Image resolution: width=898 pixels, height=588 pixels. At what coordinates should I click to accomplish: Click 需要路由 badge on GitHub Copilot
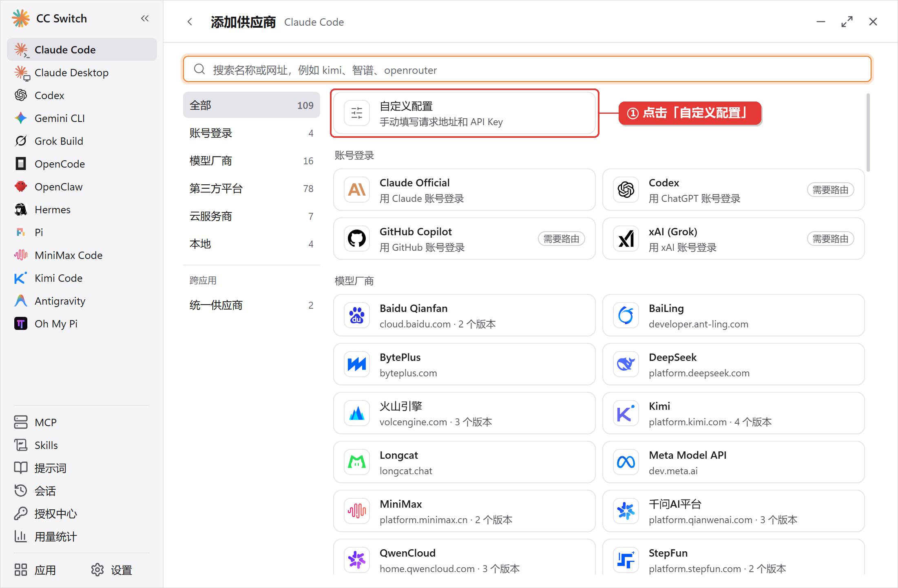562,239
